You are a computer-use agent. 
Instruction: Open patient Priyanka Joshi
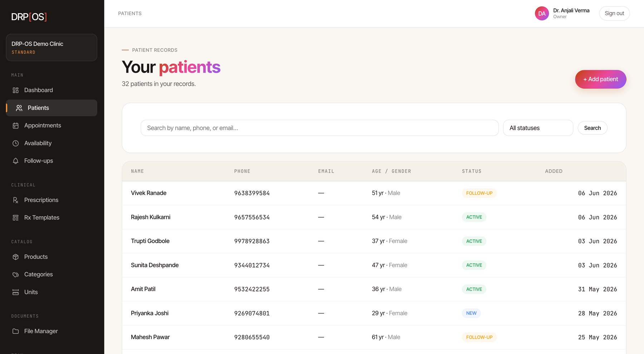(x=150, y=313)
